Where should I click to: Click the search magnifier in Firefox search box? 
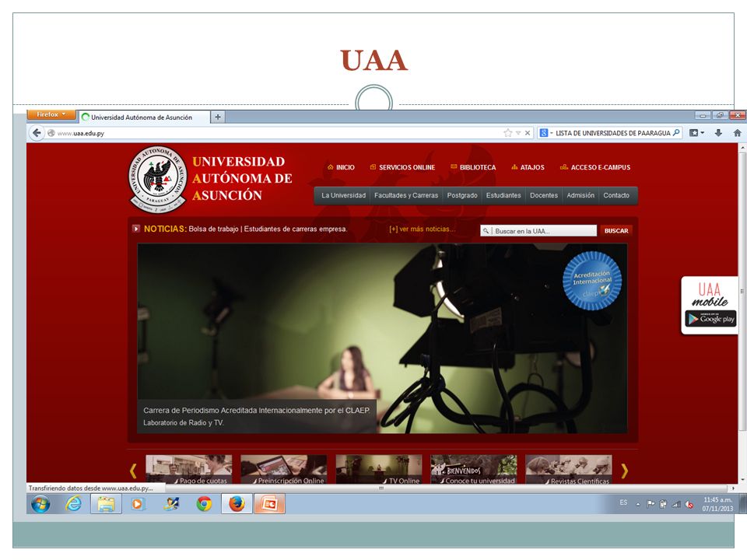tap(676, 133)
